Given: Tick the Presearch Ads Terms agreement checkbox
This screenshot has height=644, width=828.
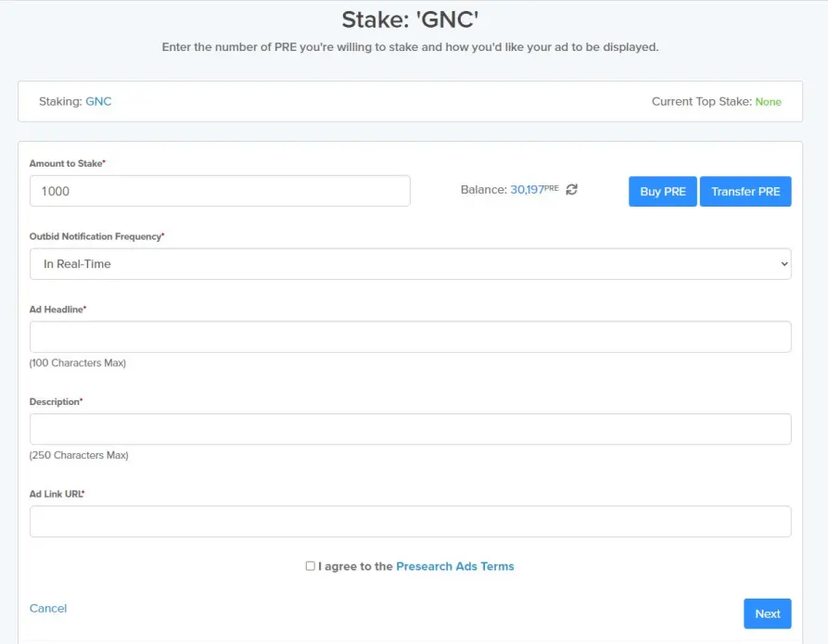Looking at the screenshot, I should click(310, 566).
